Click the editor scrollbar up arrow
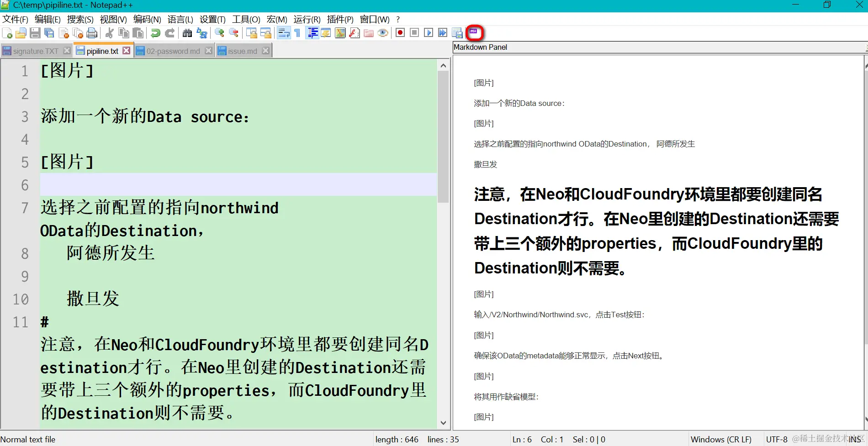Screen dimensions: 868x446 [443, 66]
